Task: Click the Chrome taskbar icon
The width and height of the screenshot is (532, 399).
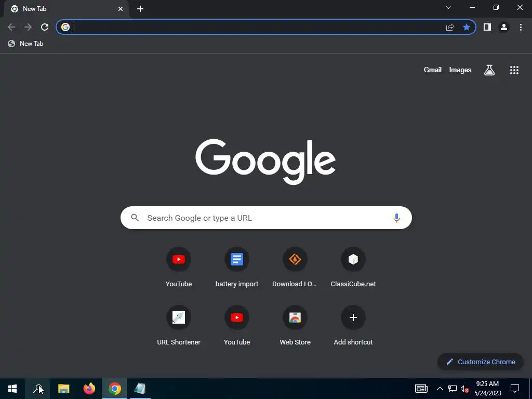Action: 115,389
